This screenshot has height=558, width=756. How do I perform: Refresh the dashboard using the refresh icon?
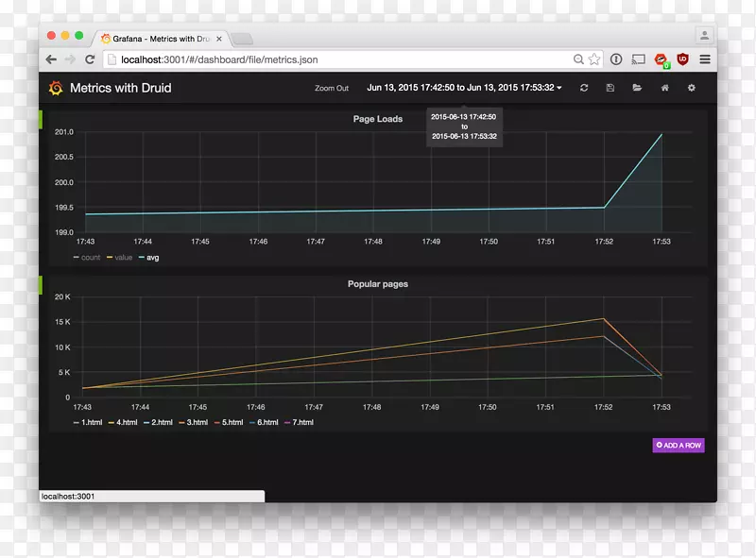click(584, 88)
